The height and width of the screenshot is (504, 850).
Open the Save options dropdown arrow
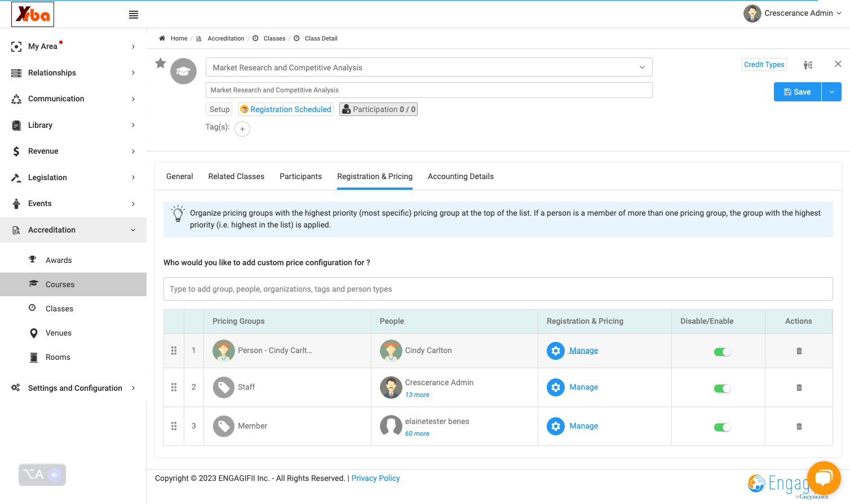click(x=831, y=92)
